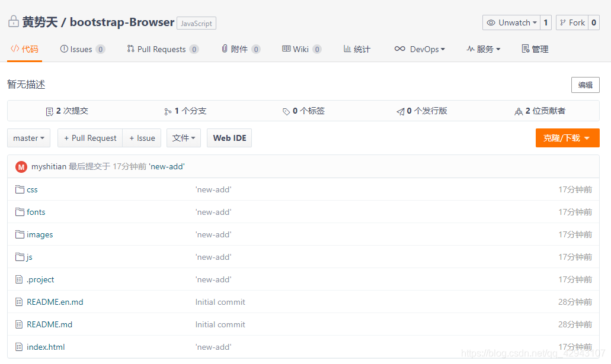Open the Issues tab
This screenshot has height=364, width=611.
click(82, 49)
